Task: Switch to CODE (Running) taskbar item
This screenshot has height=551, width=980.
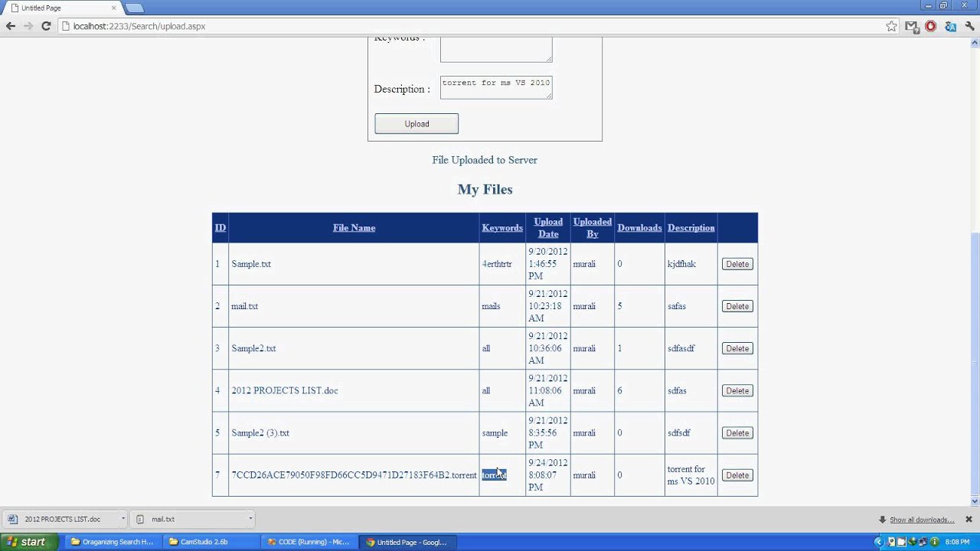Action: 310,542
